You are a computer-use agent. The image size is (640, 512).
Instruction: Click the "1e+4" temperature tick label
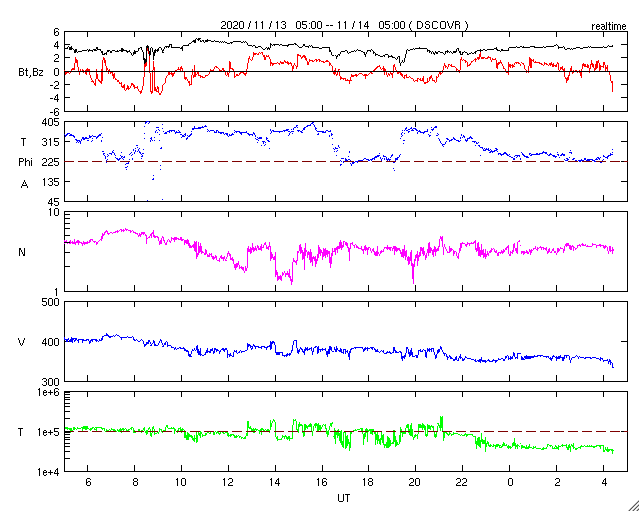click(x=48, y=472)
